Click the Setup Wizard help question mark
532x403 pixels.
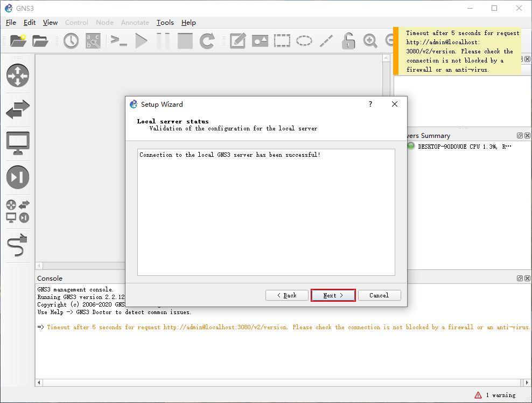pos(370,104)
